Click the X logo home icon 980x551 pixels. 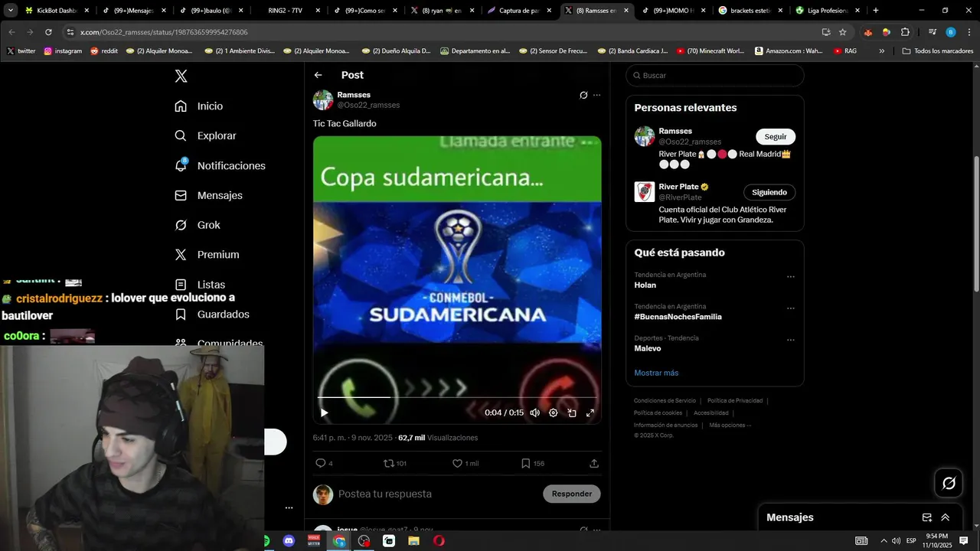[x=181, y=76]
